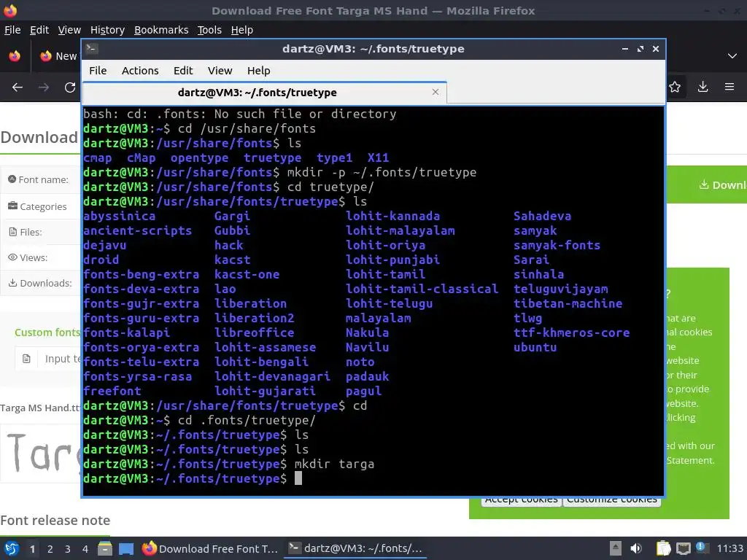Viewport: 747px width, 560px height.
Task: Go forward in Firefox
Action: pos(44,87)
